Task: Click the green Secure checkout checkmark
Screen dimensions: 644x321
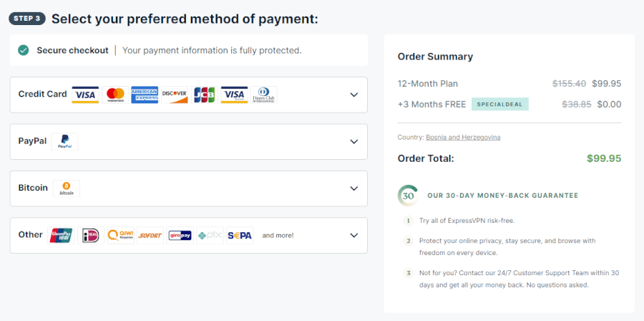Action: [24, 50]
